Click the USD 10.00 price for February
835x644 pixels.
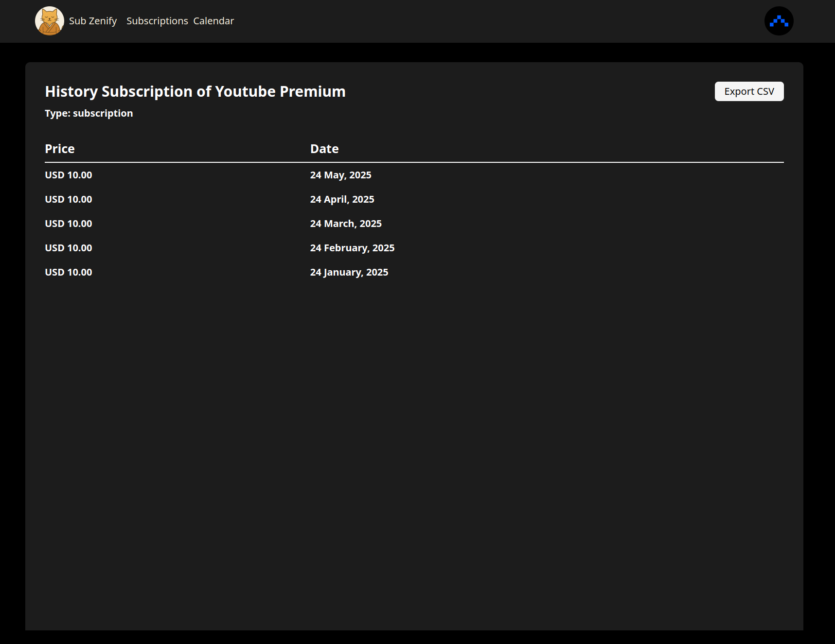pyautogui.click(x=69, y=248)
